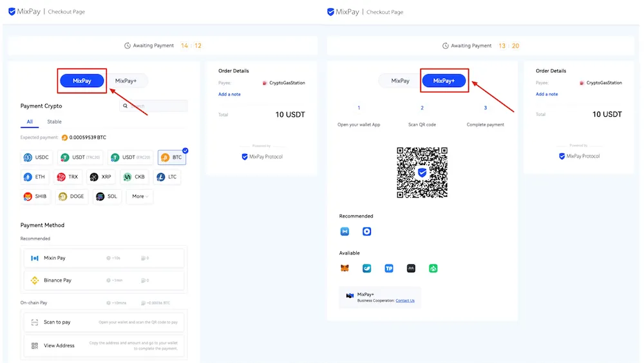Screen dimensions: 644x363
Task: Choose SOL as payment crypto
Action: (107, 197)
